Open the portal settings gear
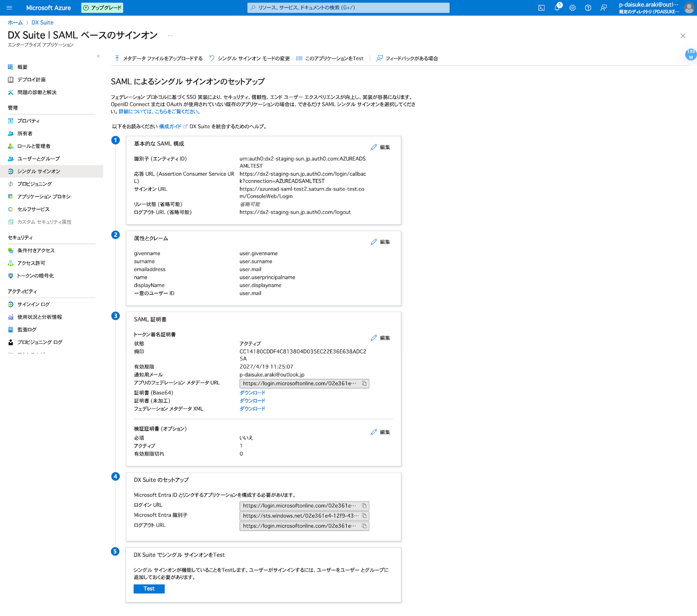This screenshot has width=697, height=616. (572, 8)
